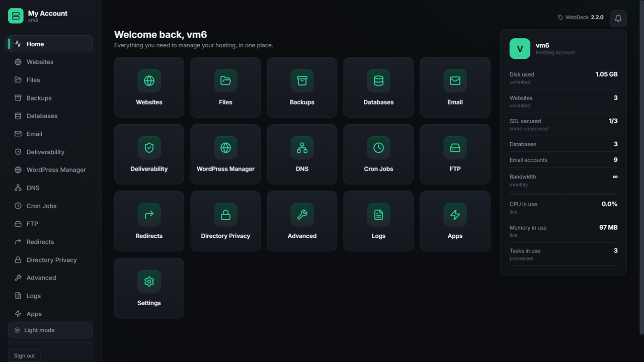Go to DNS in the sidebar

point(50,188)
